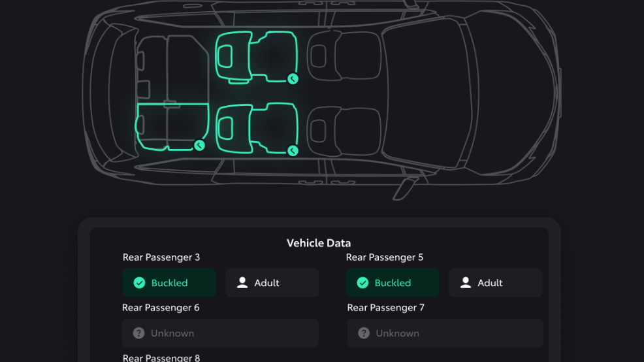This screenshot has height=362, width=644.
Task: Click the green checkmark icon under Rear Passenger 5
Action: coord(362,283)
